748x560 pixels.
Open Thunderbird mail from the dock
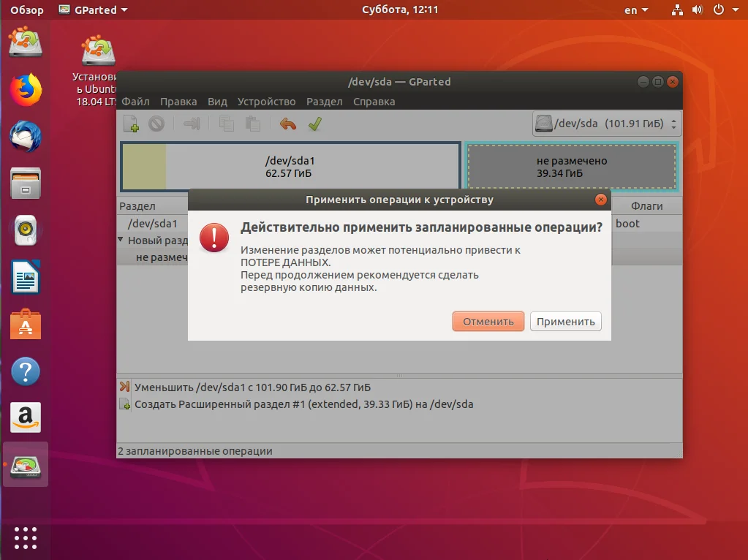tap(26, 137)
